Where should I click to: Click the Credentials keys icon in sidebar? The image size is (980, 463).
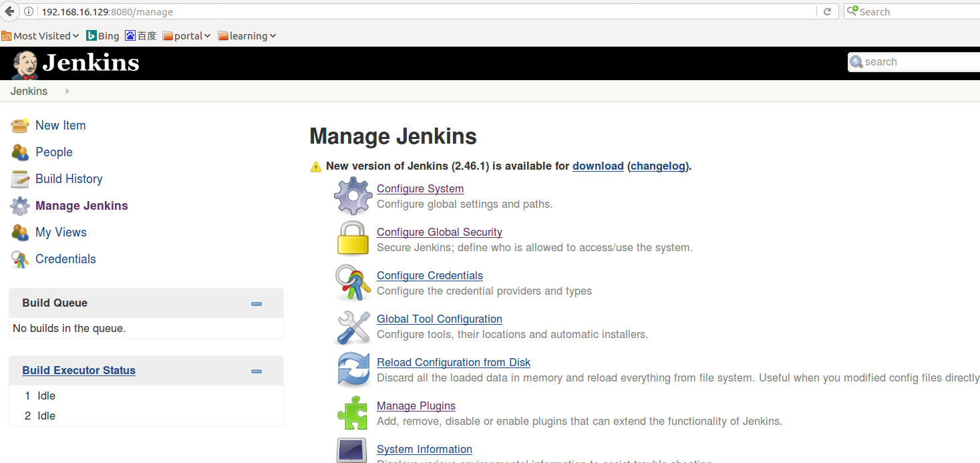coord(20,259)
